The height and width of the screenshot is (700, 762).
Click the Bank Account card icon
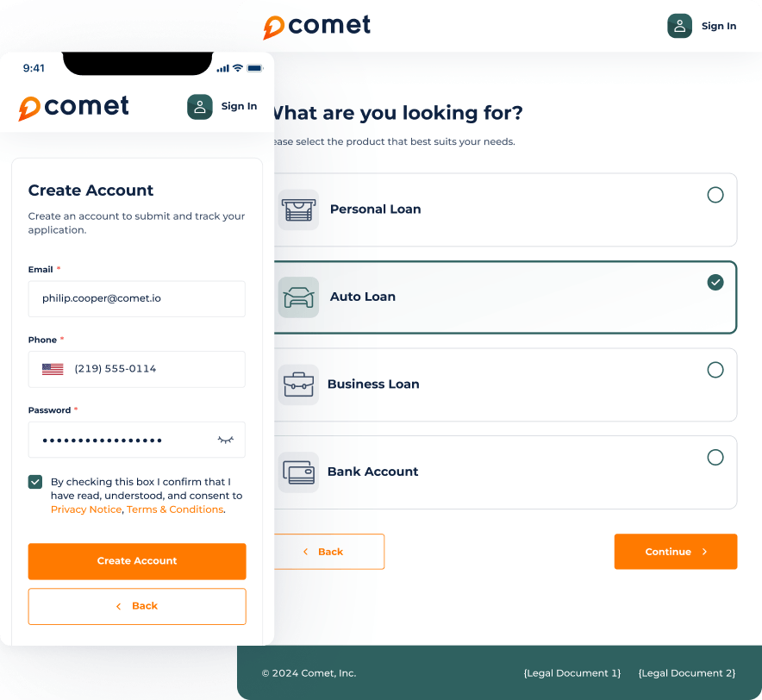tap(298, 472)
